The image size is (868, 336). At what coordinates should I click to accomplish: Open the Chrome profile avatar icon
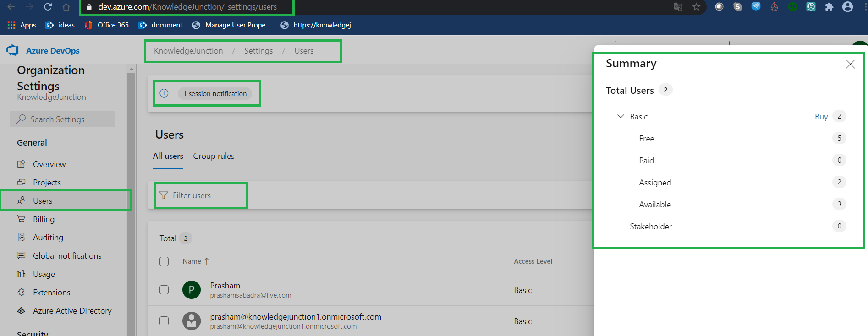(848, 7)
